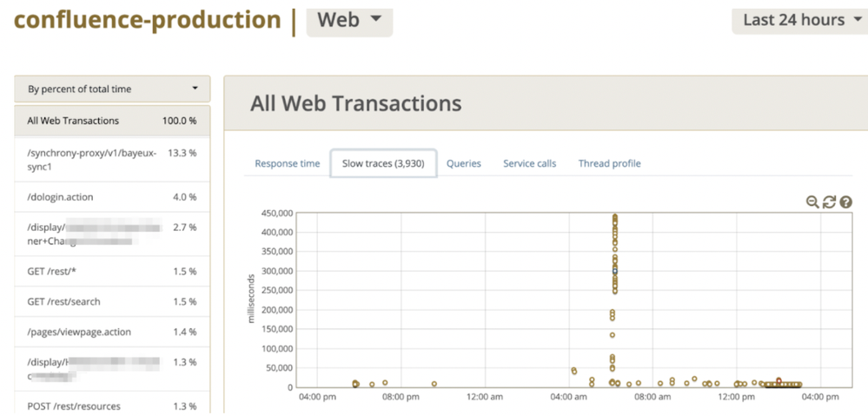Click the 04:00 am x-axis label
The width and height of the screenshot is (868, 416).
tap(569, 397)
